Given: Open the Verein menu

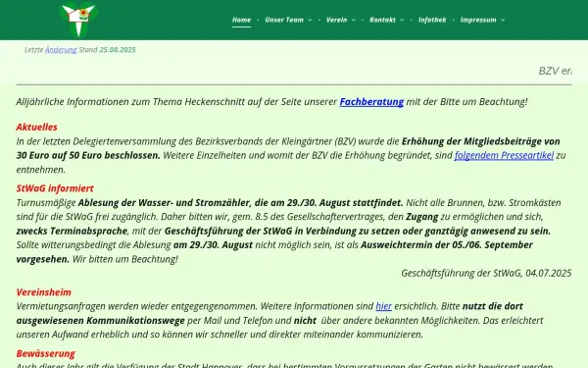Looking at the screenshot, I should coord(336,20).
